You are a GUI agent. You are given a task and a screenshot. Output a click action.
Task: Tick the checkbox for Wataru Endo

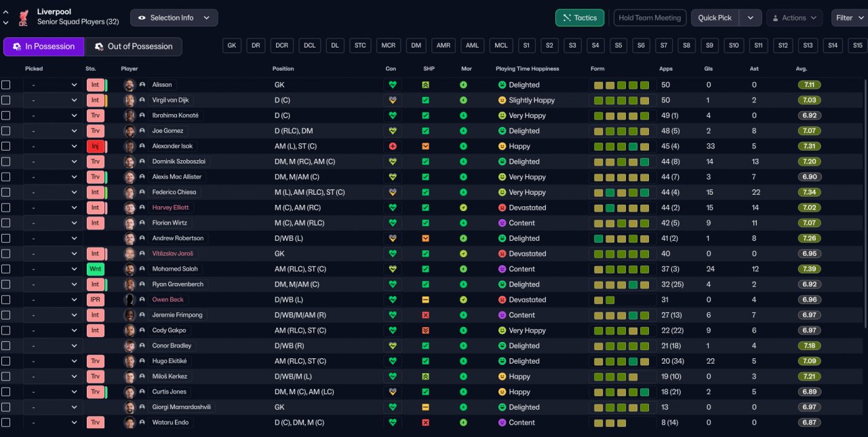pyautogui.click(x=6, y=422)
